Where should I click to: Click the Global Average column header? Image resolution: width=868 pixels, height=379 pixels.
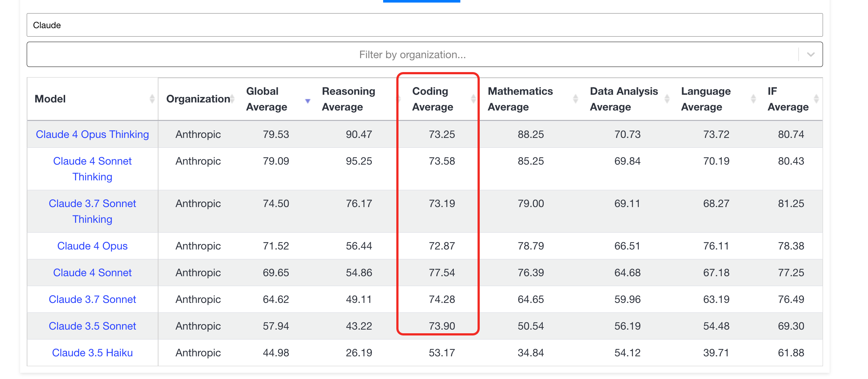266,99
